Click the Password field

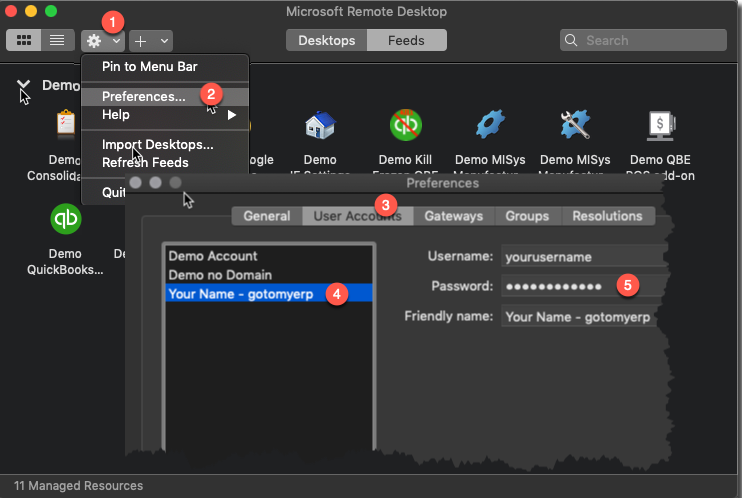(x=584, y=286)
